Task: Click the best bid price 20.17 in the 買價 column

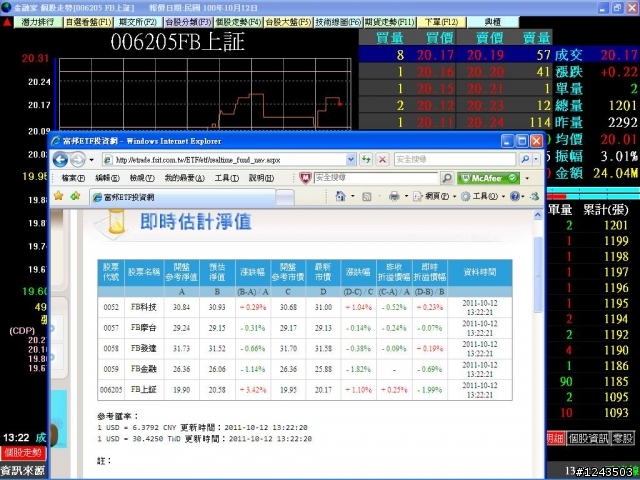Action: (435, 55)
